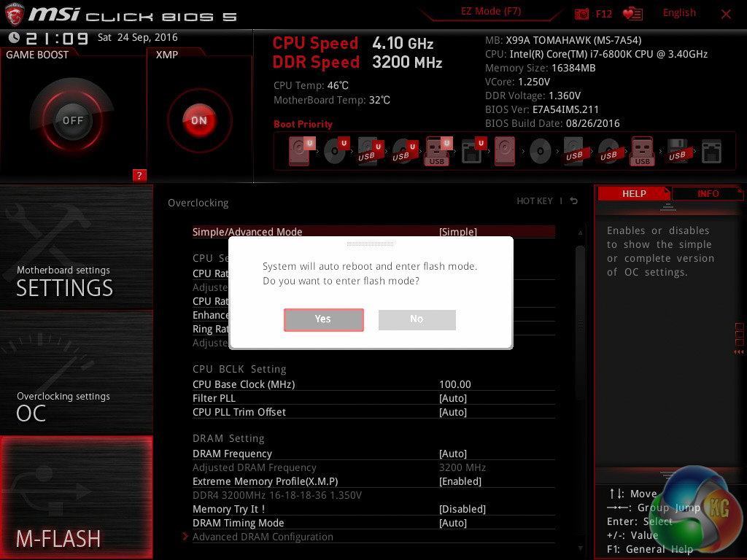Viewport: 747px width, 560px height.
Task: Click the BIOS Ver: E7A54IMS.211 text
Action: 542,109
